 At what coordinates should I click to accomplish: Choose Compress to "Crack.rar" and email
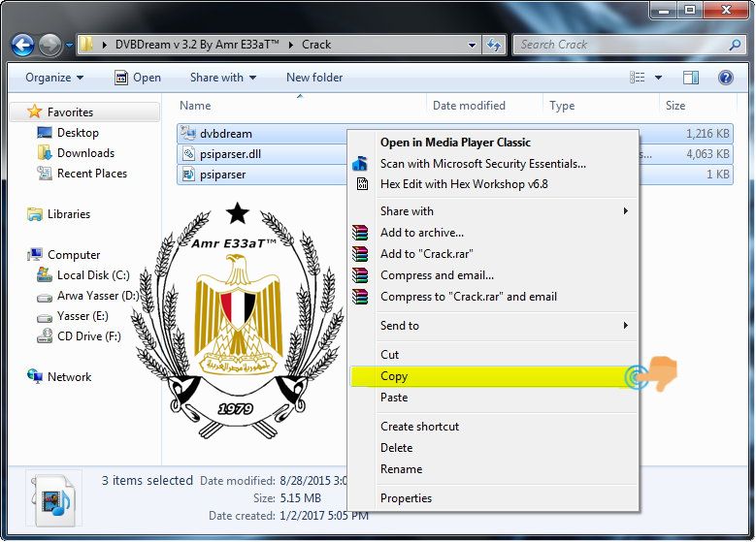coord(494,297)
